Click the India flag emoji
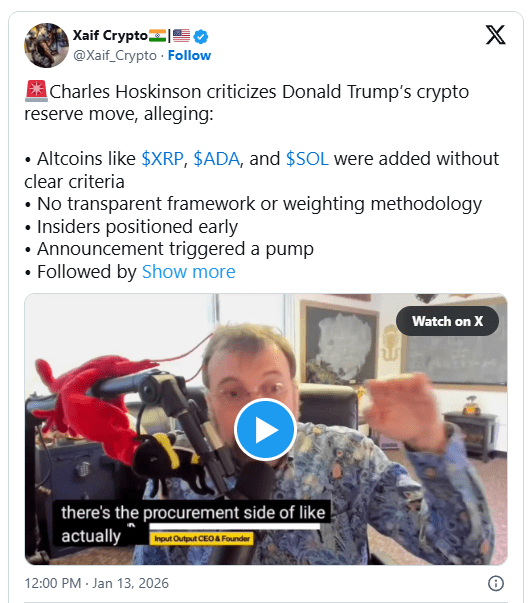 click(x=157, y=36)
